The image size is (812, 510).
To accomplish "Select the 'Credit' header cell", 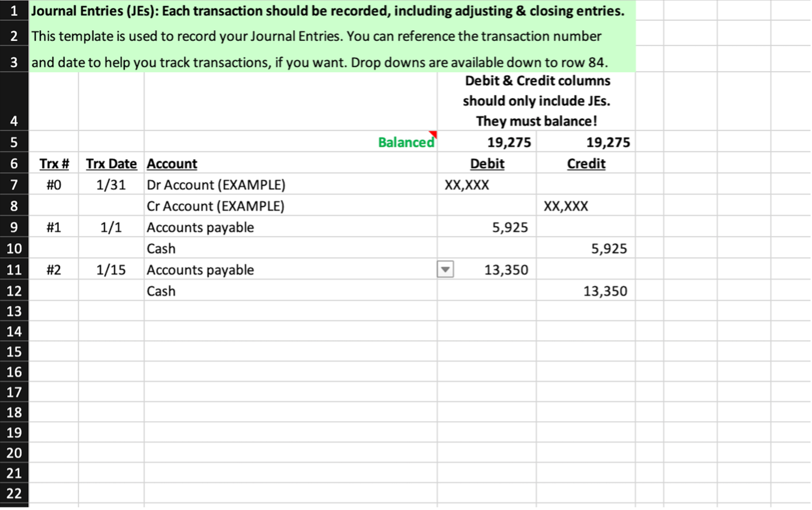I will coord(586,163).
